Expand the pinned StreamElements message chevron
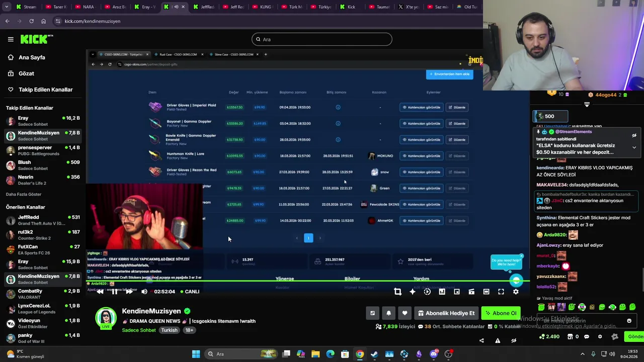The width and height of the screenshot is (644, 362). click(634, 147)
